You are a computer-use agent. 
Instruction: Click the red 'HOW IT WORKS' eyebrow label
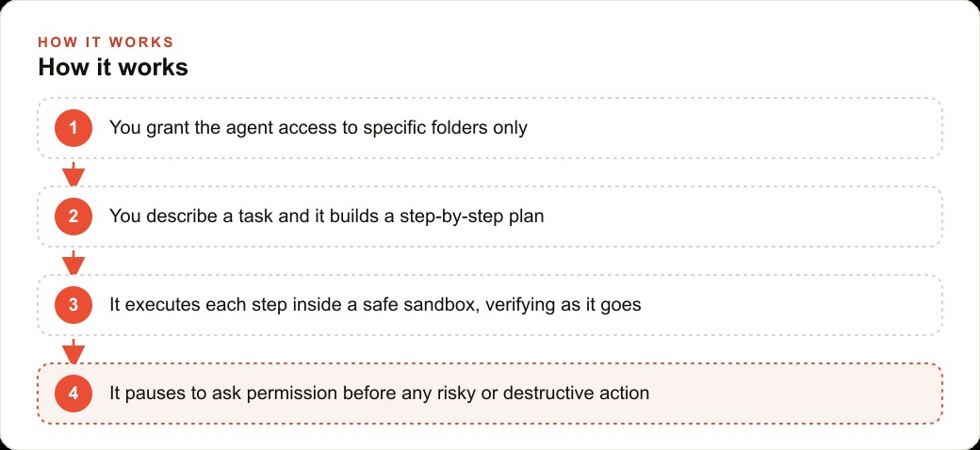click(106, 42)
